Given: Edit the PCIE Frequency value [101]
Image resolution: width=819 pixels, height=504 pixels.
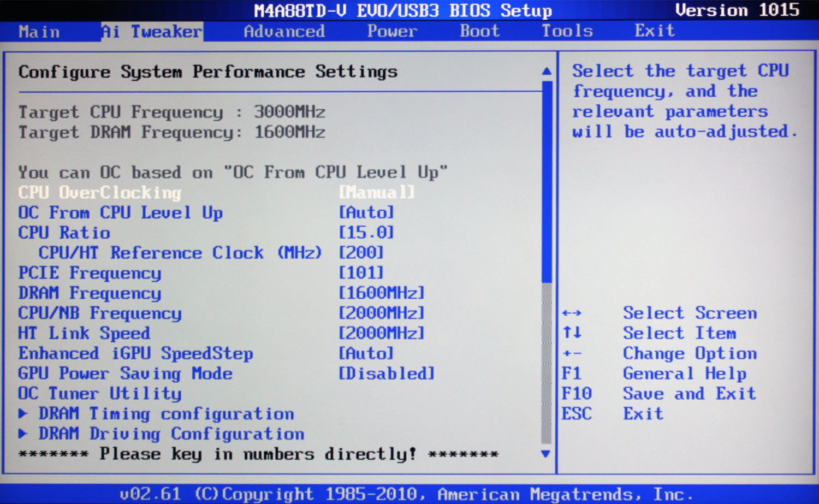Looking at the screenshot, I should 361,273.
